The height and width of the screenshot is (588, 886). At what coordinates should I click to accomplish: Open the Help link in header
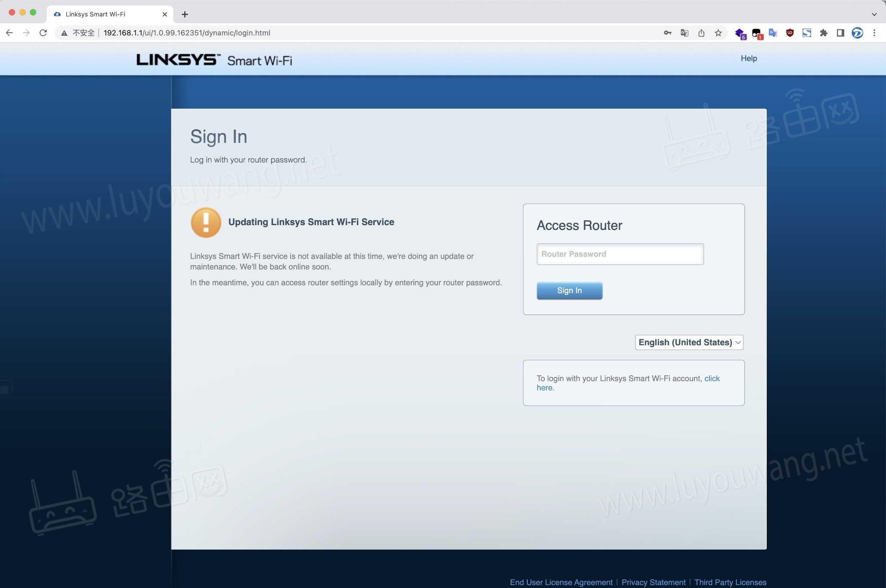749,58
